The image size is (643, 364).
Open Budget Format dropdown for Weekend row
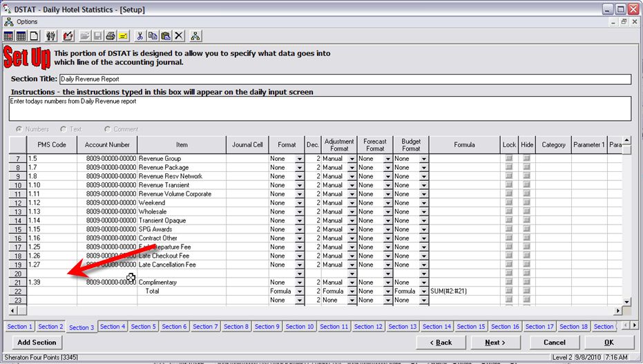423,203
